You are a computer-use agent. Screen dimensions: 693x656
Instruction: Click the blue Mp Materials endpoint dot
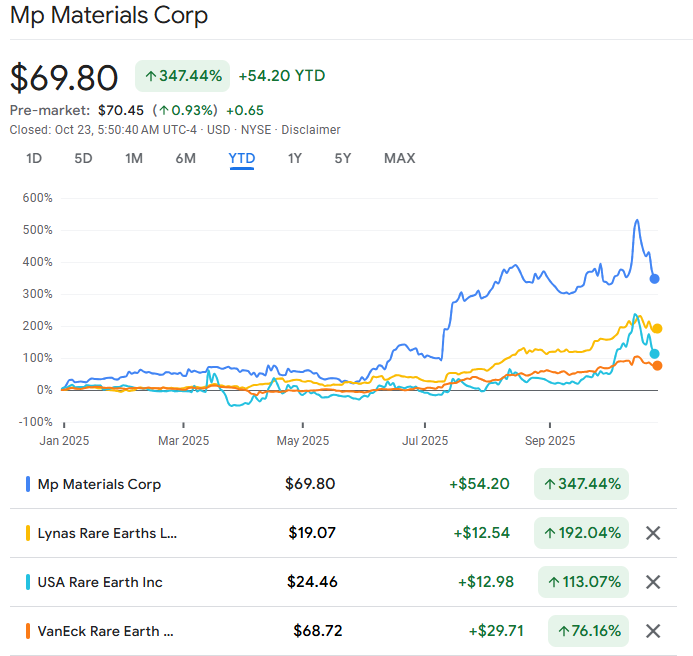(655, 279)
